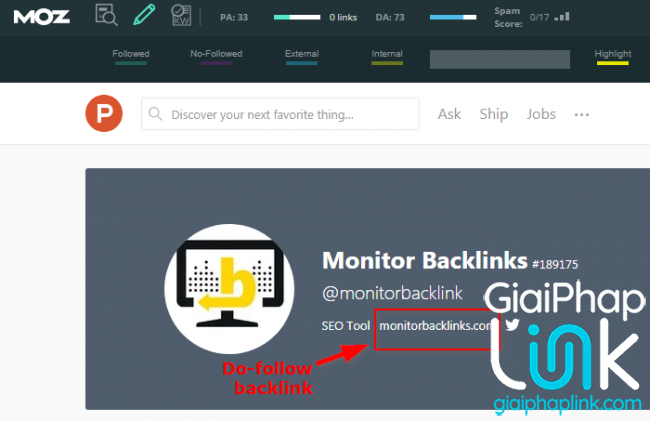This screenshot has width=650, height=421.
Task: Click the page authority progress bar
Action: pos(297,17)
